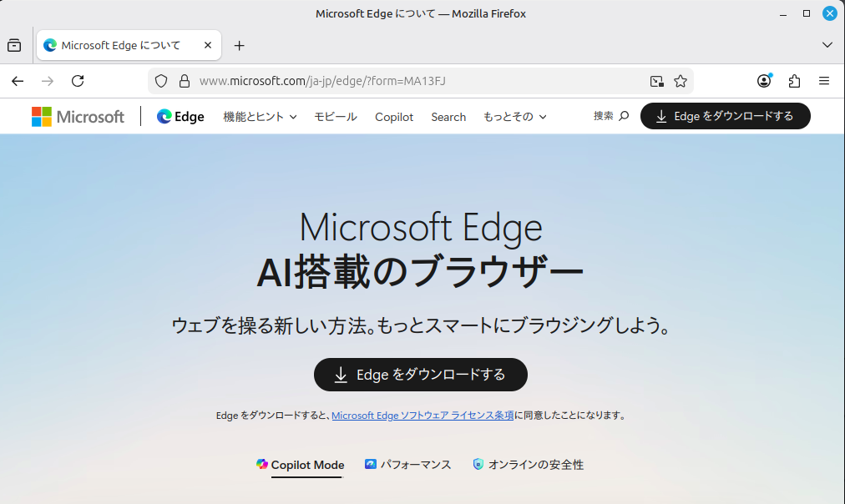Expand the もっとその dropdown menu
This screenshot has width=845, height=504.
pyautogui.click(x=514, y=117)
